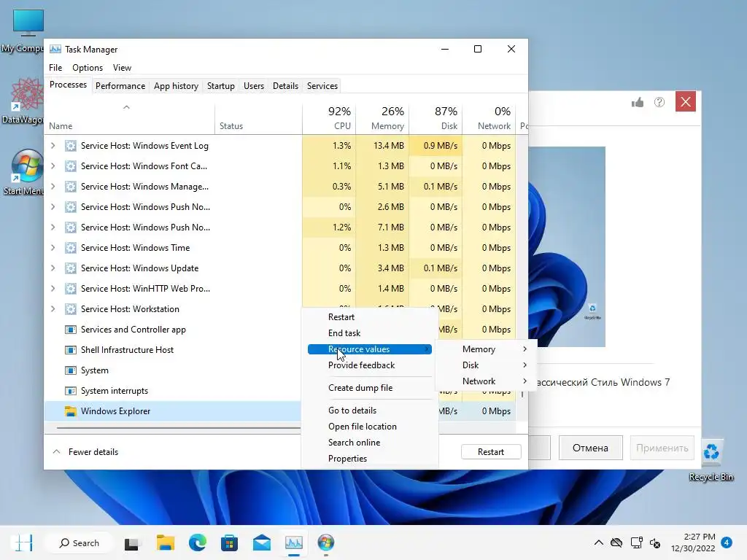
Task: Open Task View from the taskbar
Action: click(131, 543)
